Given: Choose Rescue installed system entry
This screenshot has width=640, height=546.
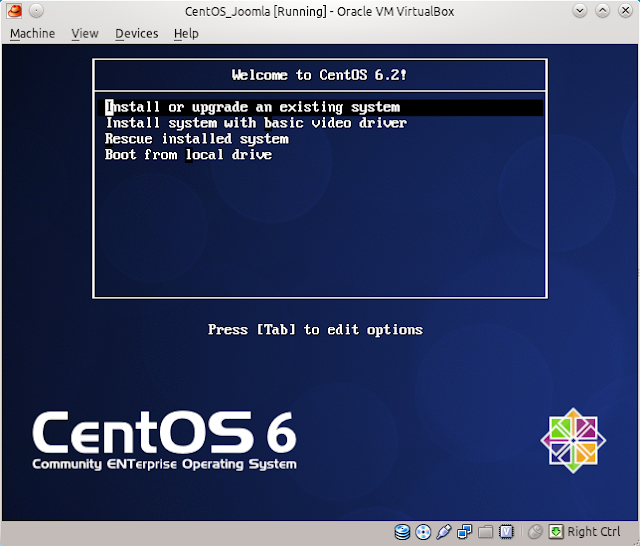Looking at the screenshot, I should (x=197, y=139).
